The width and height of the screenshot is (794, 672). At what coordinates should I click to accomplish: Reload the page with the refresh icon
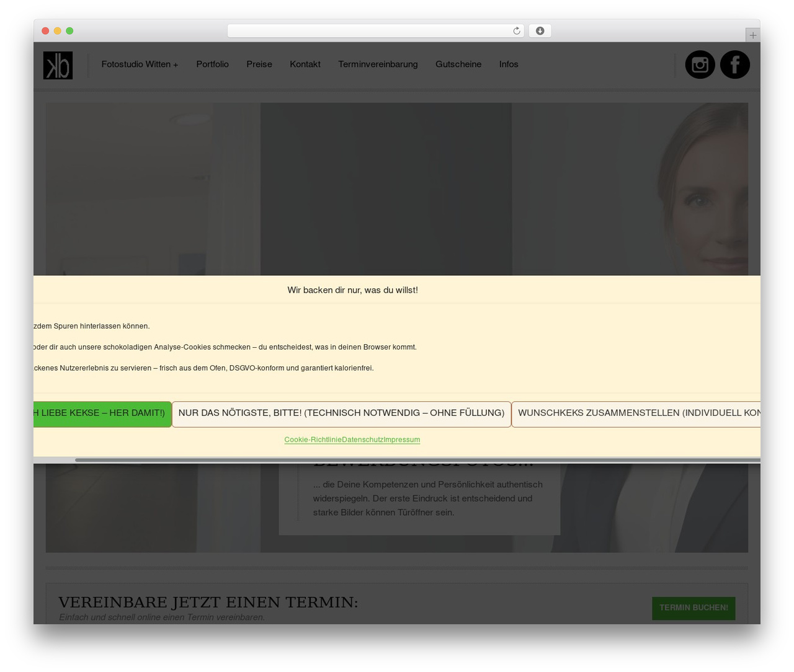point(517,31)
